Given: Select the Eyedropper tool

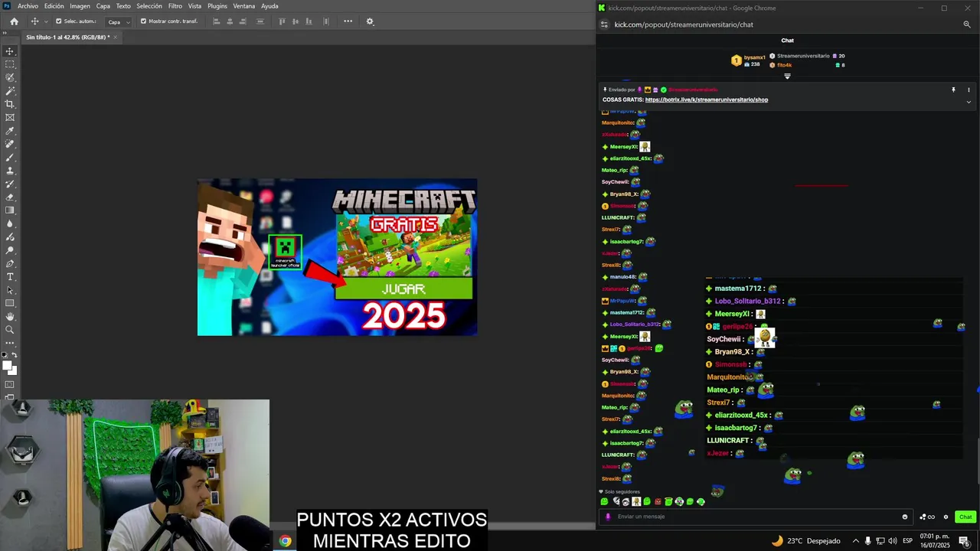Looking at the screenshot, I should [x=10, y=131].
